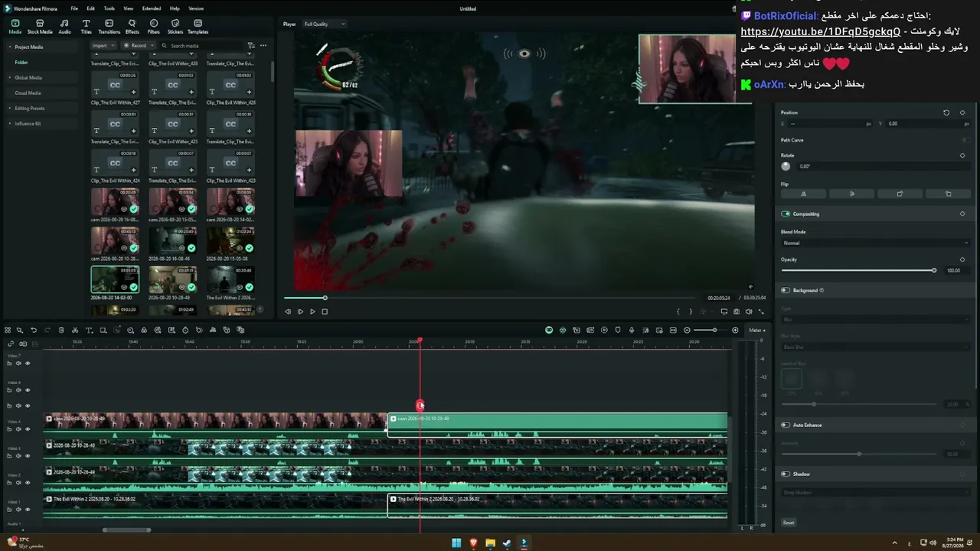Record a voiceover with microphone icon
980x551 pixels.
coord(632,330)
